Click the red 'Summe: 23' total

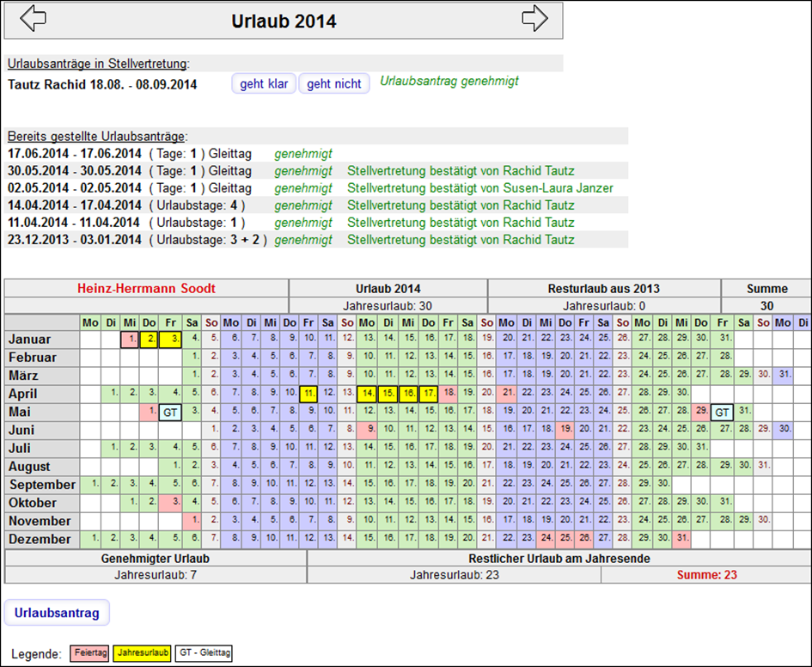(706, 575)
